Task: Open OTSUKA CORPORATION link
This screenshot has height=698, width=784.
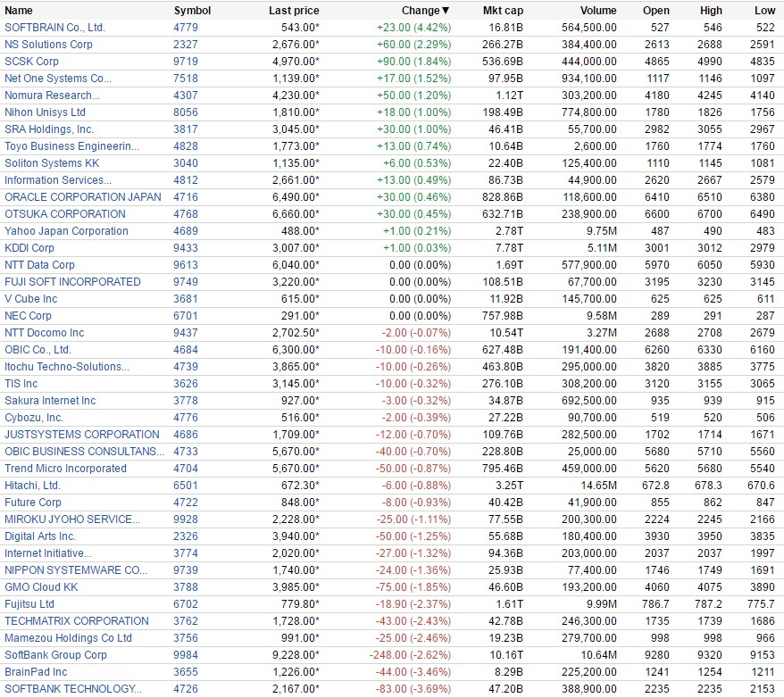Action: tap(65, 214)
